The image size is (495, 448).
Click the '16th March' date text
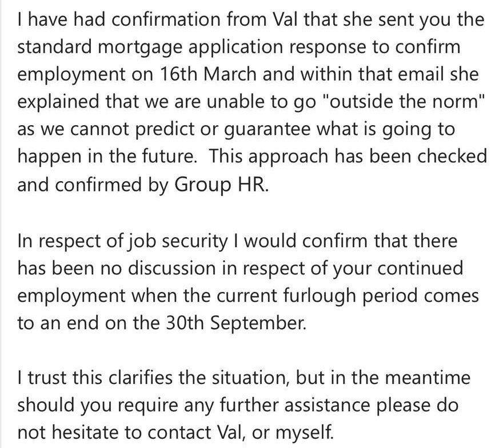(208, 74)
